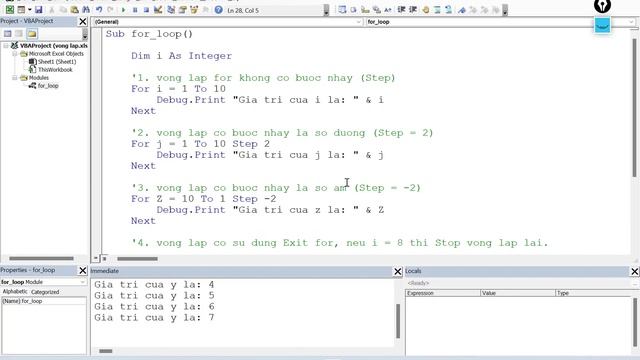The height and width of the screenshot is (360, 640).
Task: Toggle a bookmark with the blue flag icon
Action: pyautogui.click(x=462, y=10)
